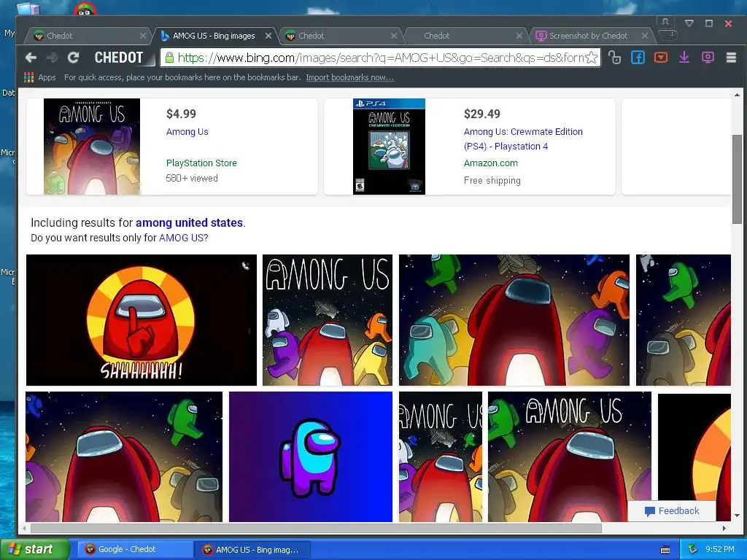Click the horizontal scrollbar right arrow
This screenshot has height=560, width=747.
tap(724, 528)
